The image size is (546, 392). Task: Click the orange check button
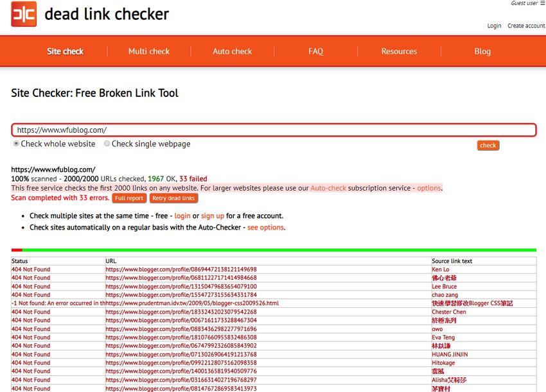coord(488,146)
